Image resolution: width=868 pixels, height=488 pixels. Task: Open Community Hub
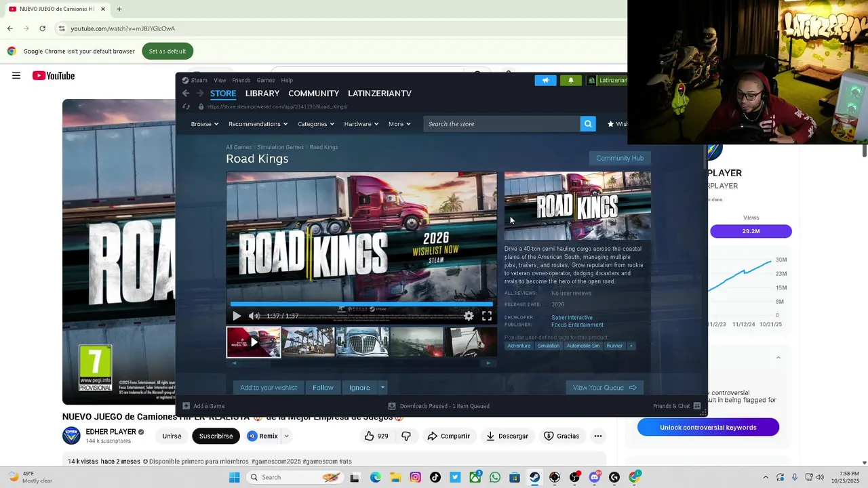[x=620, y=158]
